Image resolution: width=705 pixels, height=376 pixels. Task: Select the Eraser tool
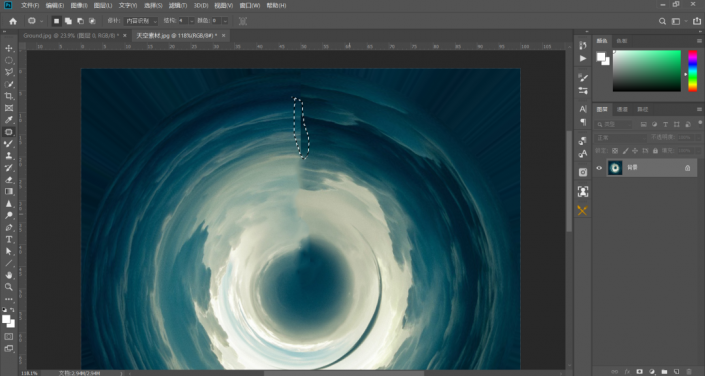coord(9,179)
